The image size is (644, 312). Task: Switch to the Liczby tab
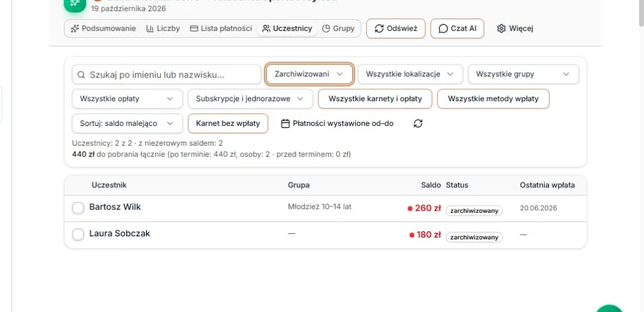pyautogui.click(x=163, y=29)
